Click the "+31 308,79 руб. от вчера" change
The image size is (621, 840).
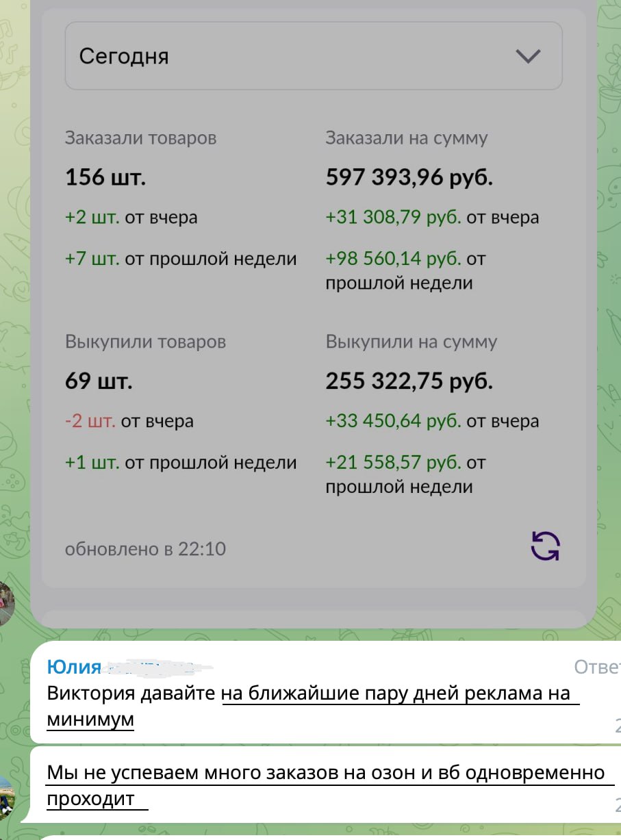[432, 218]
